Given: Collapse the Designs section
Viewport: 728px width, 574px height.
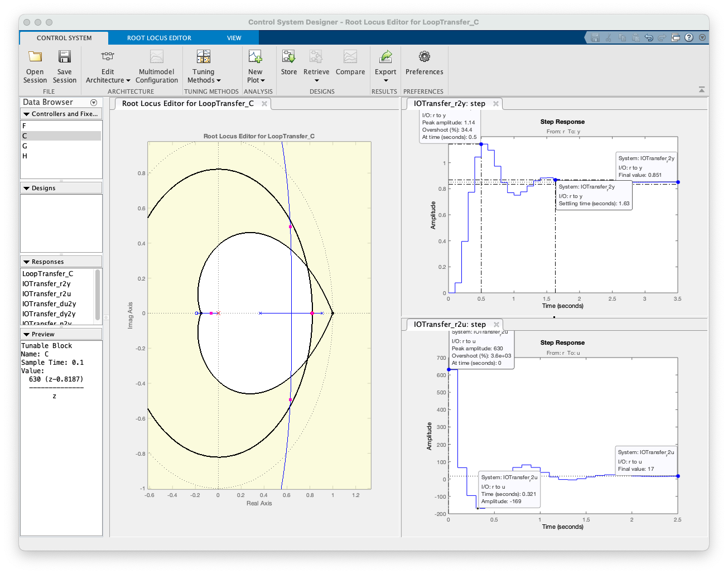Looking at the screenshot, I should click(26, 189).
